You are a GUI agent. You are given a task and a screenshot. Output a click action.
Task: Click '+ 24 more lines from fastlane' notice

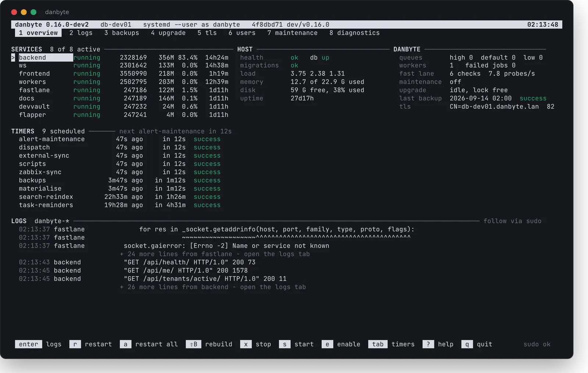(x=215, y=254)
